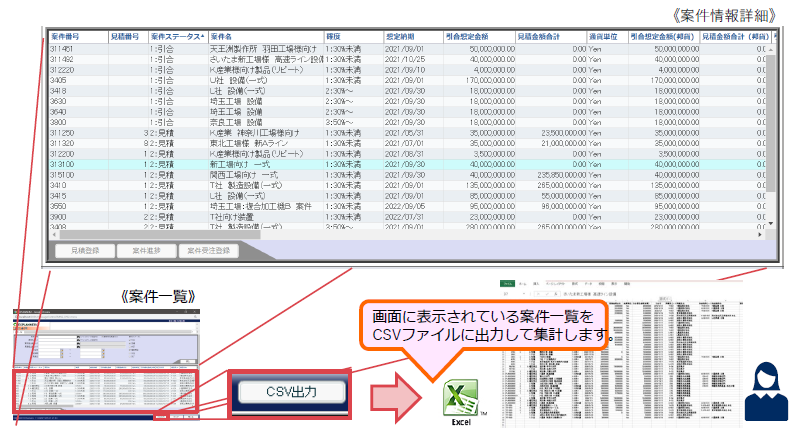Viewport: 810px width, 431px height.
Task: Select case number 311250 cell
Action: point(78,133)
